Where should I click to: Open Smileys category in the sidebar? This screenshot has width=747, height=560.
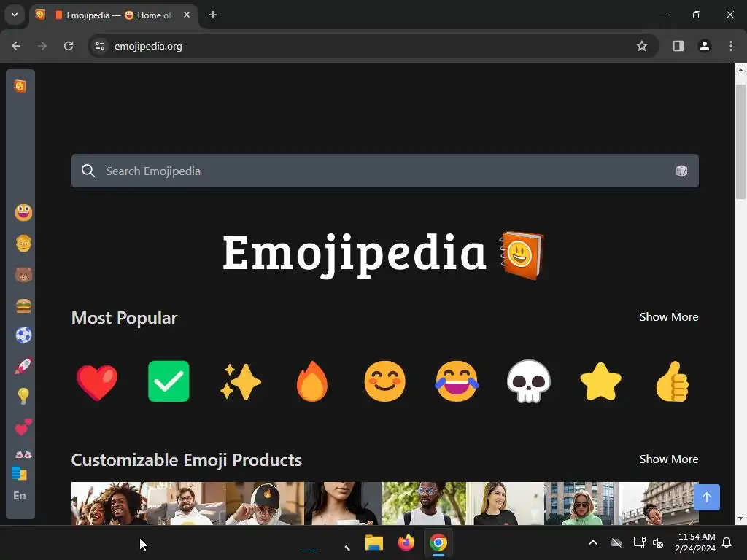23,212
